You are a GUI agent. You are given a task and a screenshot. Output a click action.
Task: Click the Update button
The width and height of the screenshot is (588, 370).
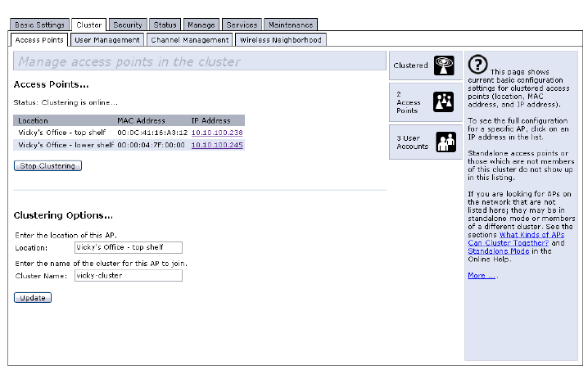click(x=33, y=298)
